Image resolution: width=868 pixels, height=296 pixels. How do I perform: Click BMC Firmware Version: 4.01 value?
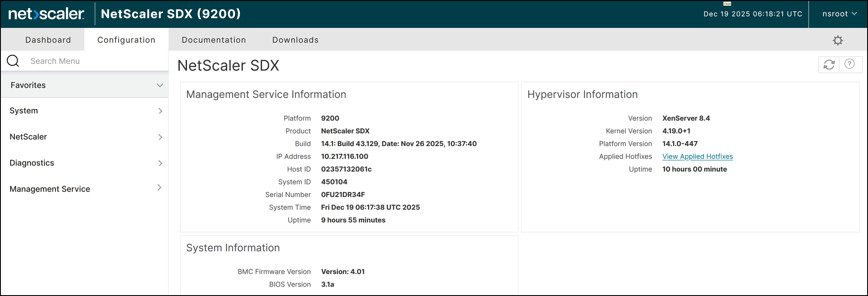[343, 272]
